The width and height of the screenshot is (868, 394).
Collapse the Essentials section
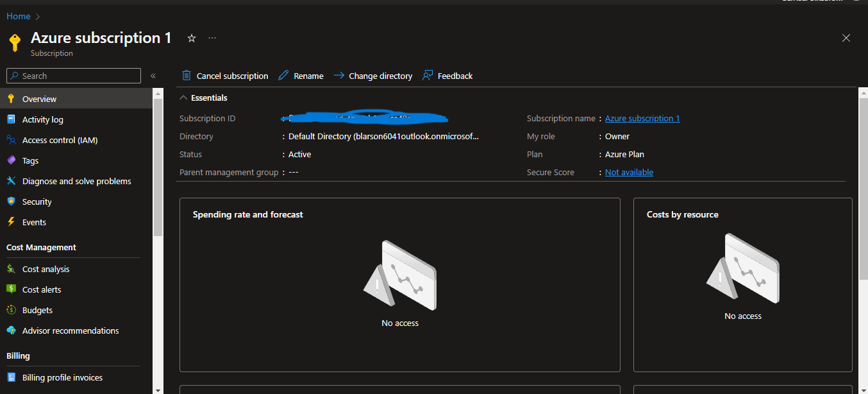[x=183, y=98]
